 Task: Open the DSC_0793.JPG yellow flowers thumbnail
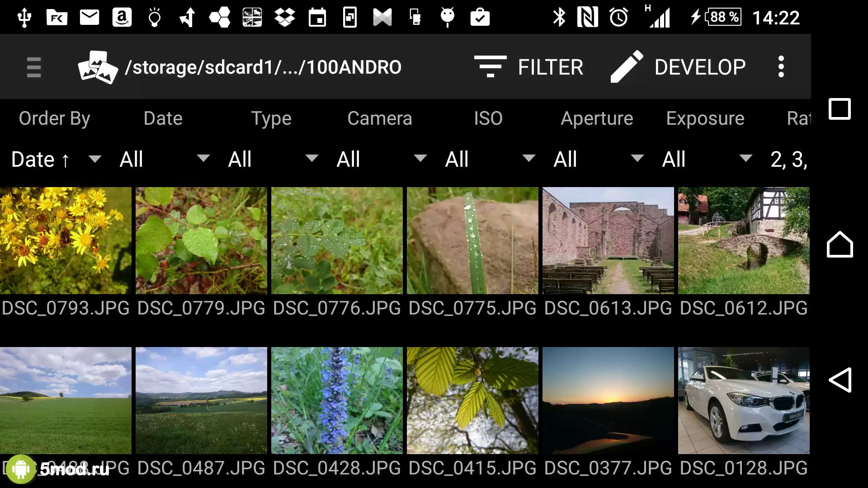coord(66,240)
